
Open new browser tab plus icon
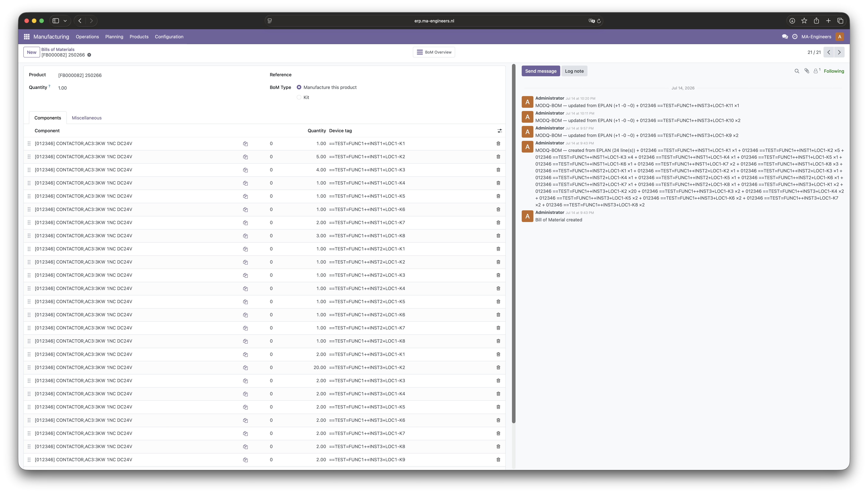(828, 21)
